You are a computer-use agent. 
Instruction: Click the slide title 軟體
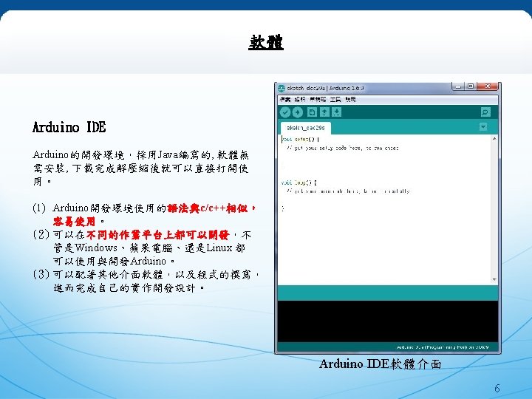[x=266, y=42]
